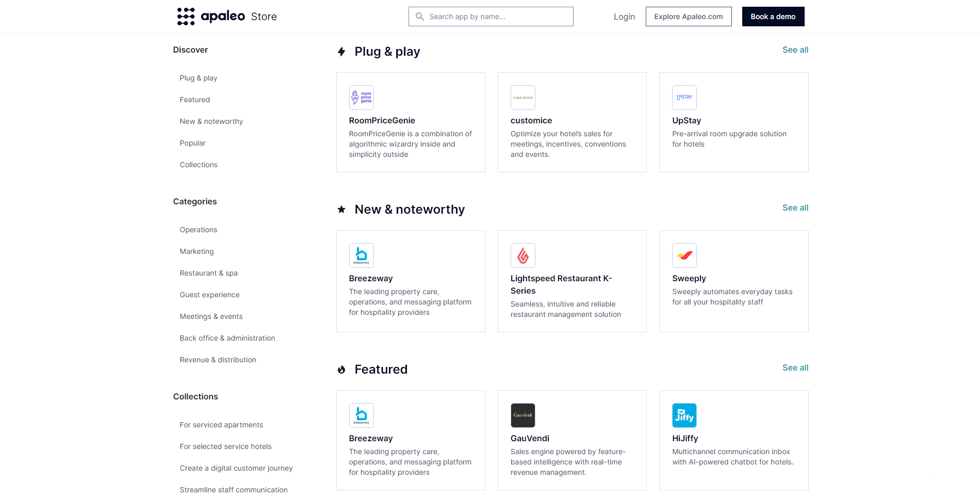Open the For serviced apartments collection
The image size is (980, 498).
tap(221, 425)
